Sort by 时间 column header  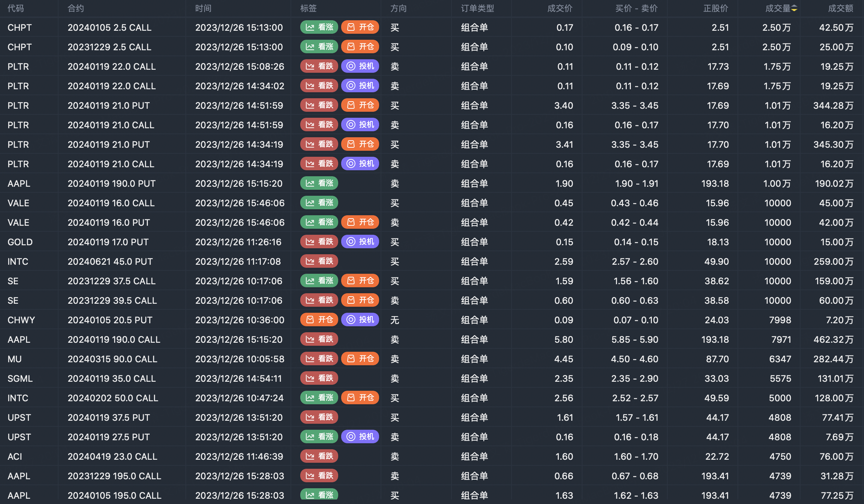[x=203, y=9]
